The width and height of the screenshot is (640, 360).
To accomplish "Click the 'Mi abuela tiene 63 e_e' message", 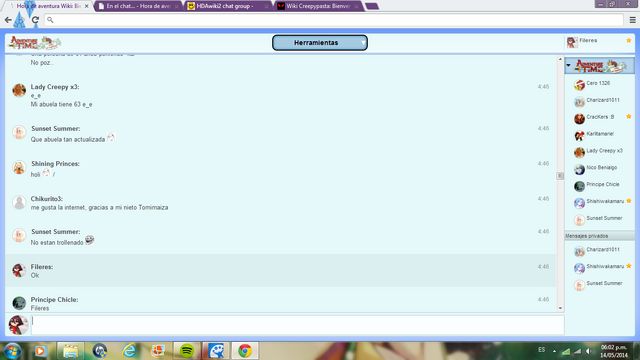I will [x=61, y=104].
